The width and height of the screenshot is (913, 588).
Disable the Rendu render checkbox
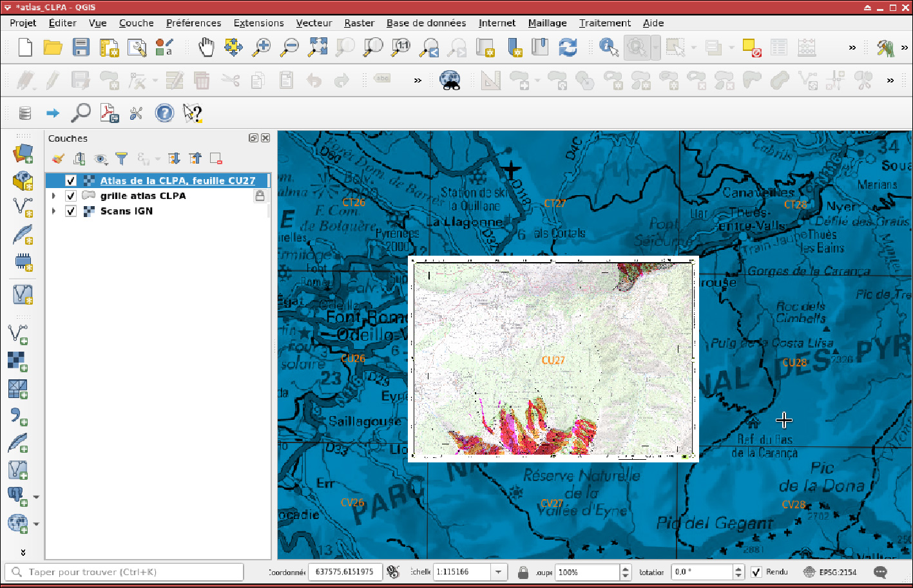756,572
